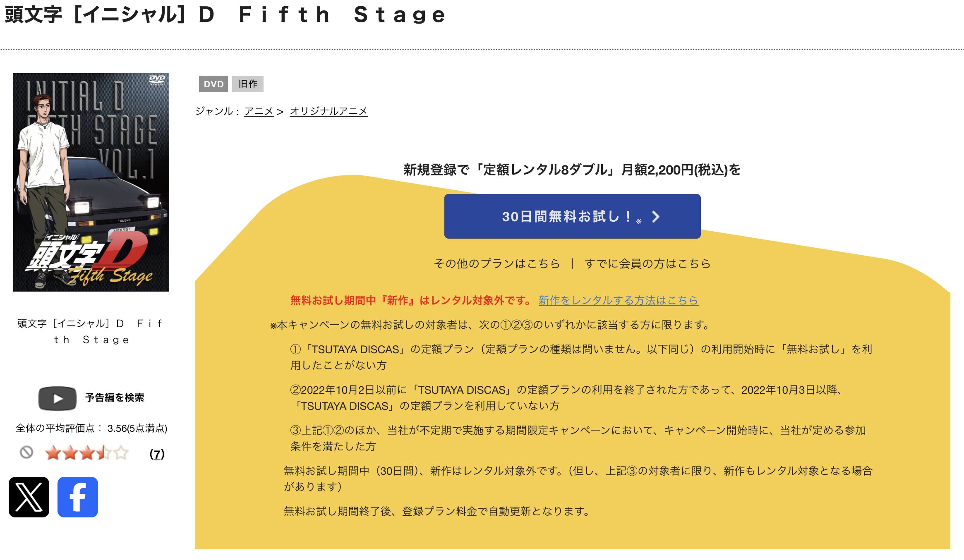Click the page heading 頭文字 D Fifth Stage

225,15
